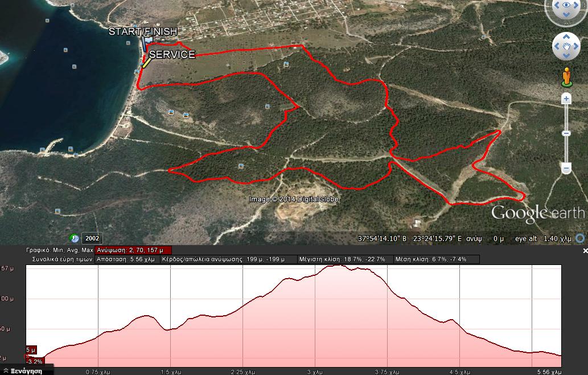
Task: Click the Google Earth logo
Action: [x=537, y=213]
